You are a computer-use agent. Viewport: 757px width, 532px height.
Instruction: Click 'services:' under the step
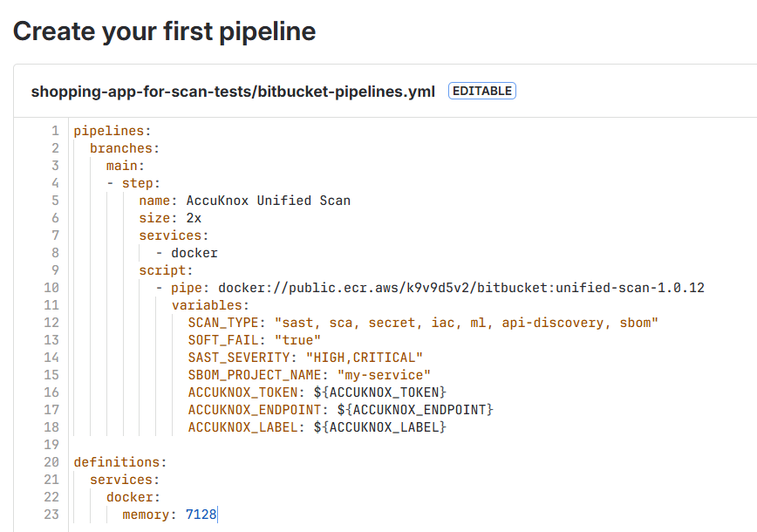click(x=174, y=235)
